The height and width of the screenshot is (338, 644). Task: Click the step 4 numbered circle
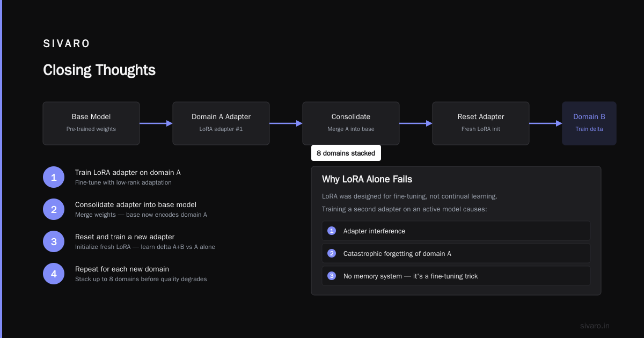(54, 274)
